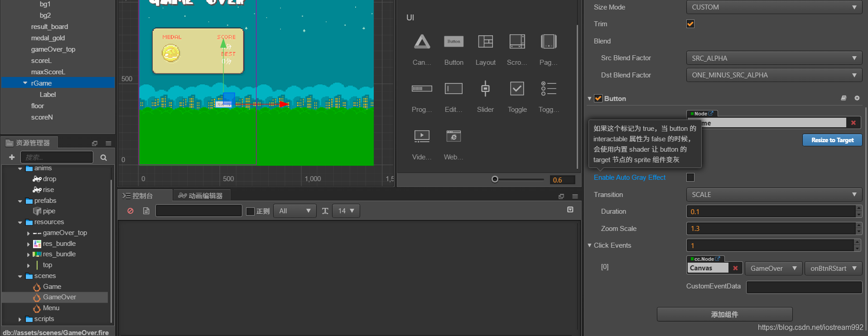Clear the console with the red icon
This screenshot has width=868, height=336.
(130, 211)
